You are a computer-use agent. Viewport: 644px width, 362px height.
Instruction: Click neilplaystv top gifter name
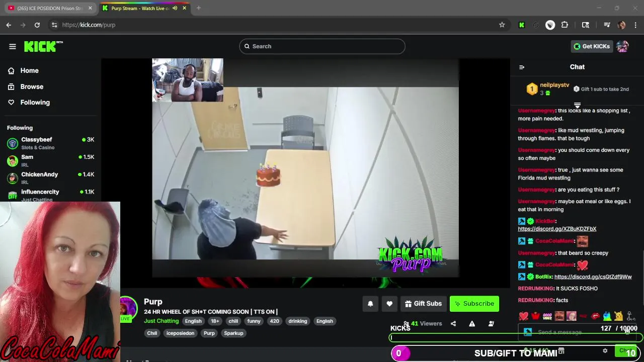[x=554, y=85]
